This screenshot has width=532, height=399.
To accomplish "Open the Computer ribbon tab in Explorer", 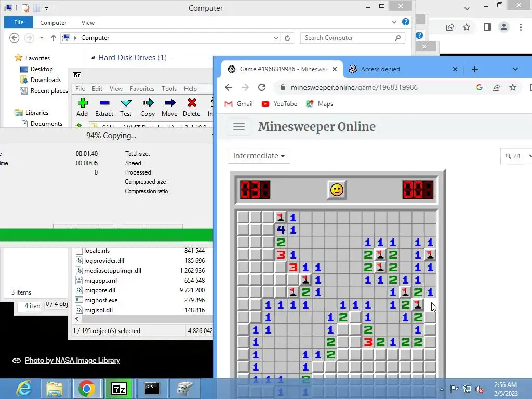I will coord(54,23).
